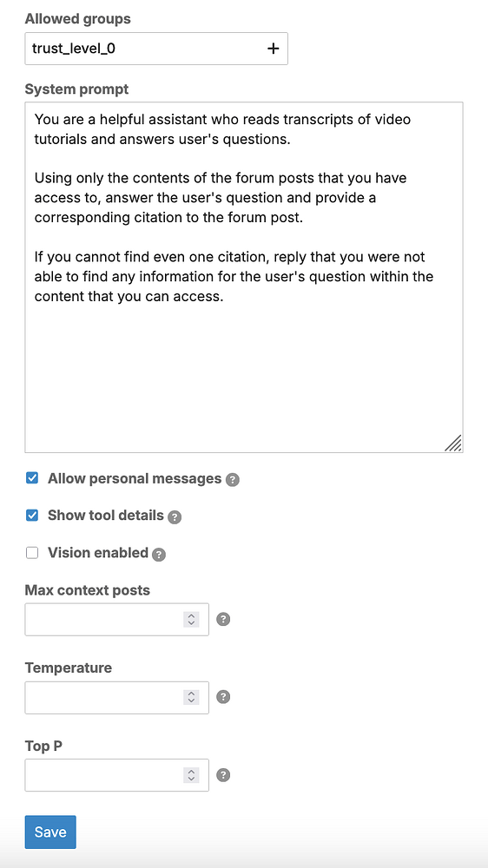This screenshot has width=488, height=868.
Task: Click inside the System prompt text area
Action: (244, 278)
